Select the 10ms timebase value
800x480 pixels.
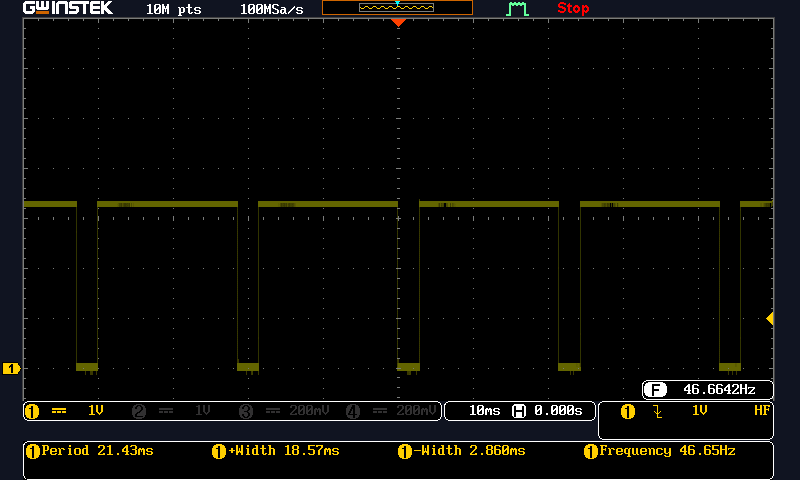point(485,411)
